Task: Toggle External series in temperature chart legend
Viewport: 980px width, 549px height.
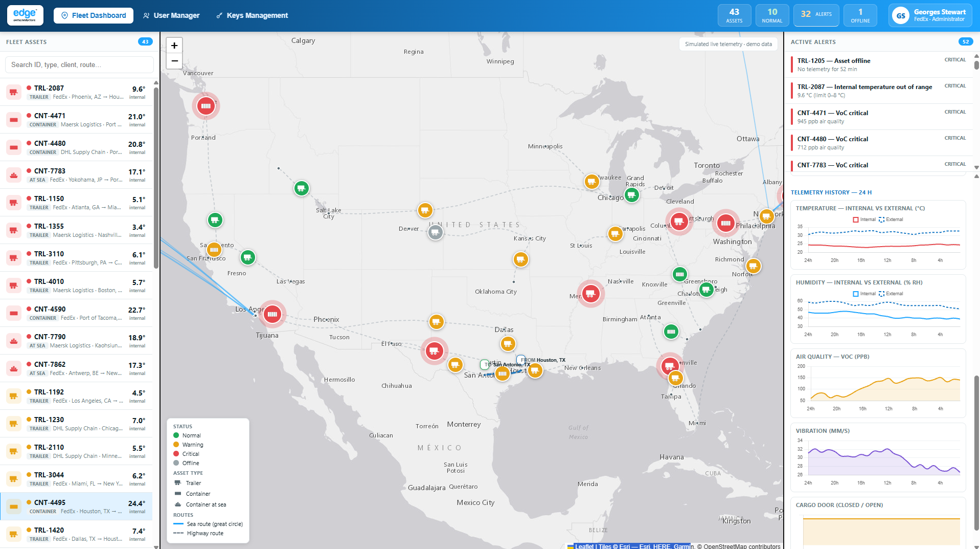Action: [x=891, y=219]
